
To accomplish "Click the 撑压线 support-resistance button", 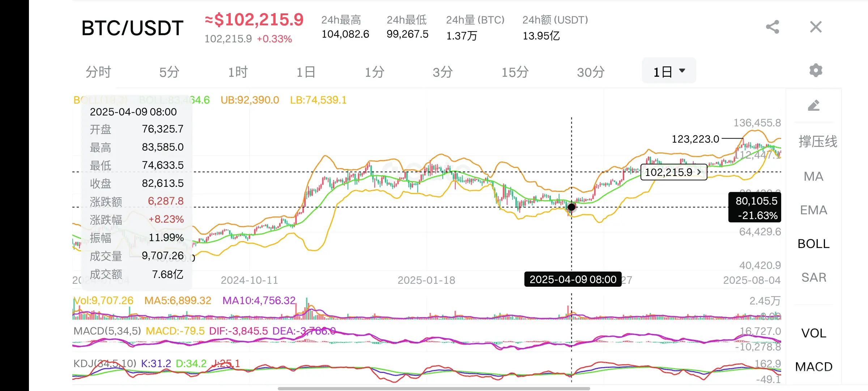I will coord(817,142).
